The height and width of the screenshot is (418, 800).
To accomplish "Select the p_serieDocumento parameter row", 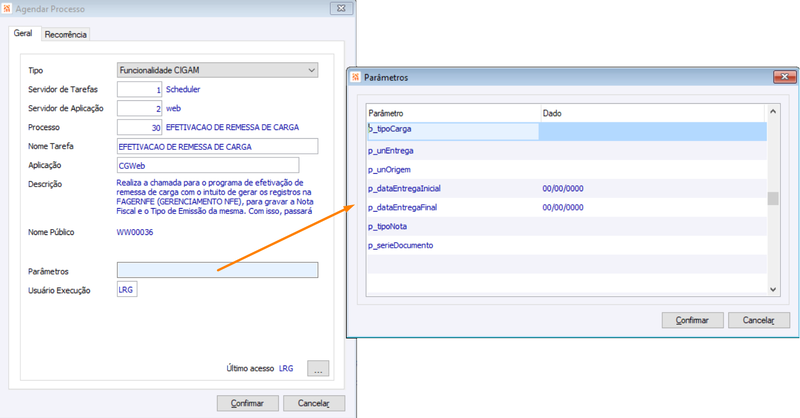I will pyautogui.click(x=567, y=245).
